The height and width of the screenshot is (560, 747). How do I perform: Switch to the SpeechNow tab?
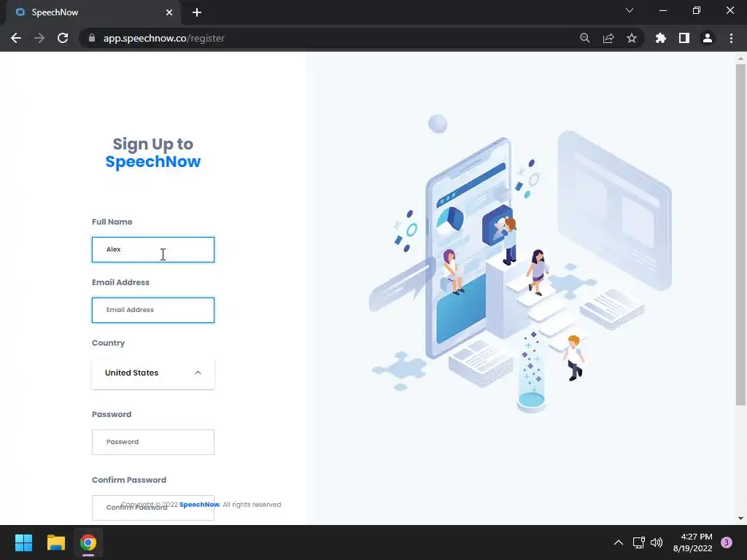pos(93,12)
